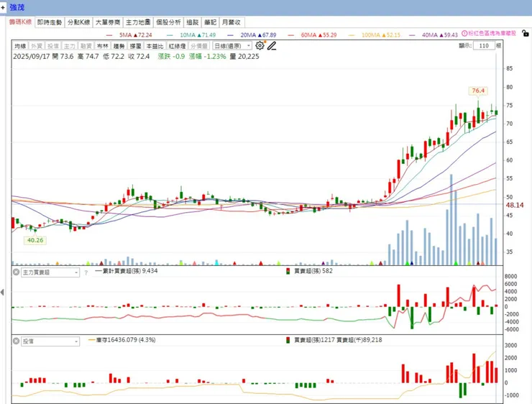Click 累計買賣超(張) 9,434 legend

tap(127, 271)
